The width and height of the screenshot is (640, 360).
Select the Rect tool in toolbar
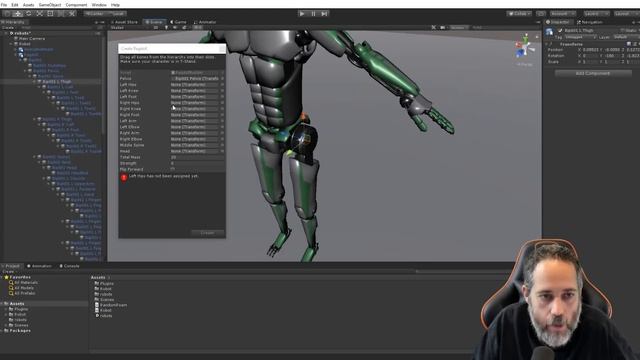(x=50, y=13)
